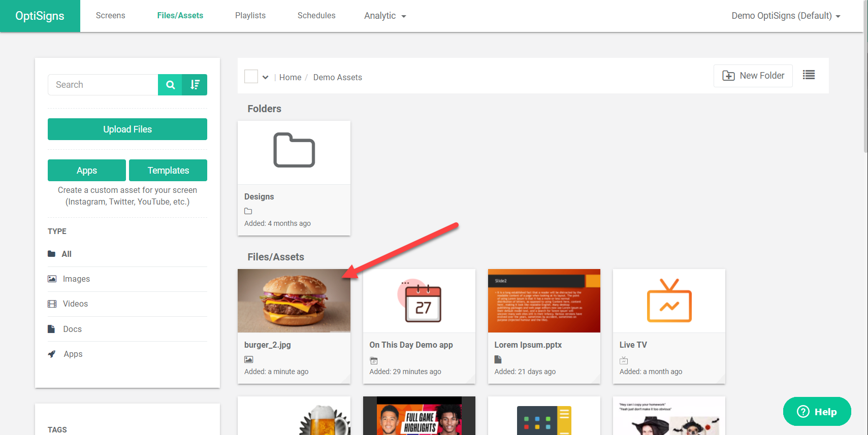
Task: Open the Analytic dropdown menu
Action: click(385, 16)
